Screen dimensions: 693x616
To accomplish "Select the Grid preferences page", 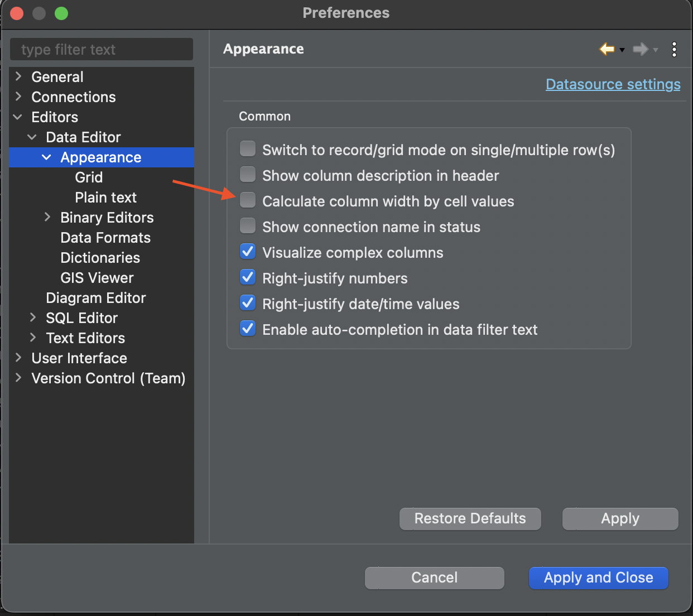I will [89, 177].
